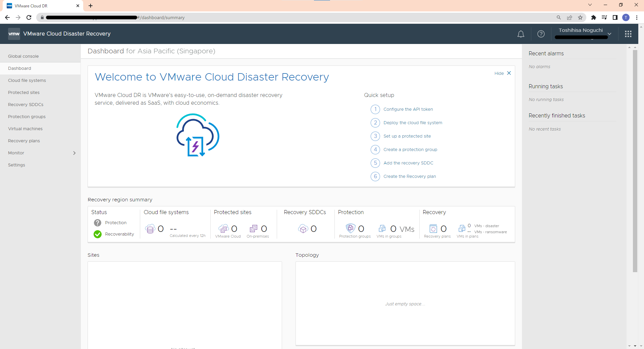This screenshot has height=349, width=644.
Task: Open the Chrome three-dot menu
Action: 637,17
